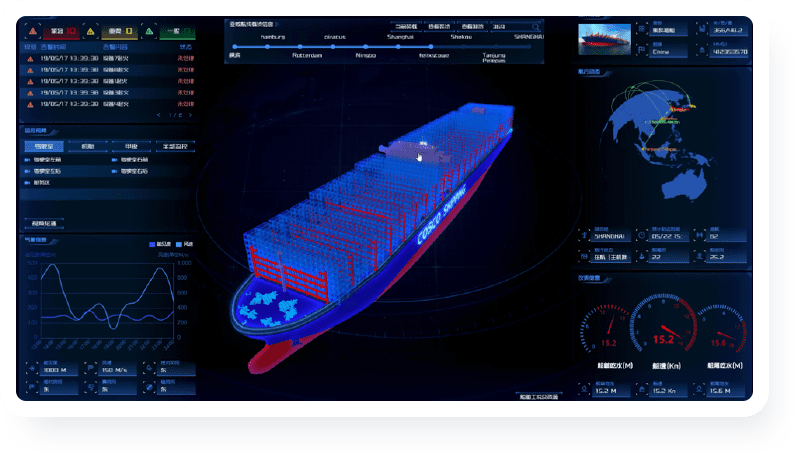
Task: Click the clock icon beside the 05/22 15 field
Action: (x=642, y=235)
